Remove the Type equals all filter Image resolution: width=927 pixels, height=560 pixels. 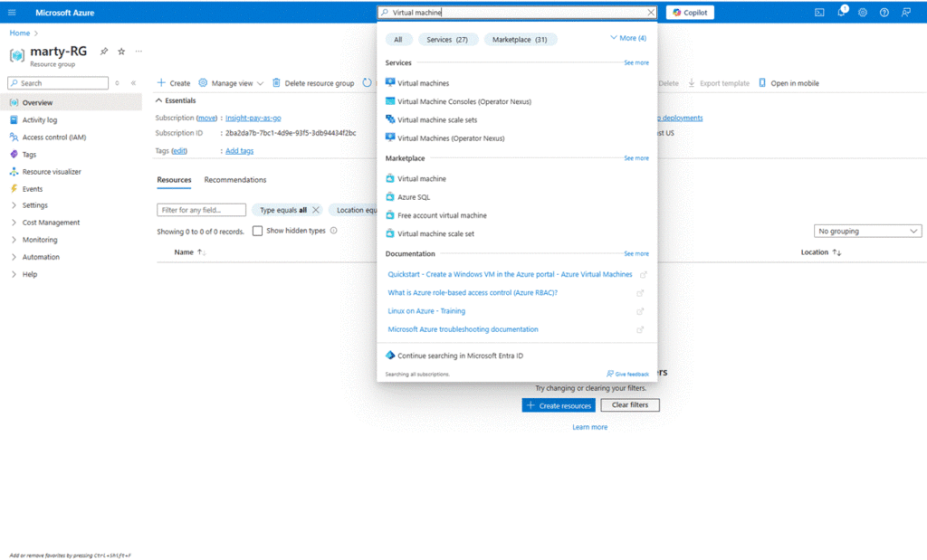click(x=316, y=210)
